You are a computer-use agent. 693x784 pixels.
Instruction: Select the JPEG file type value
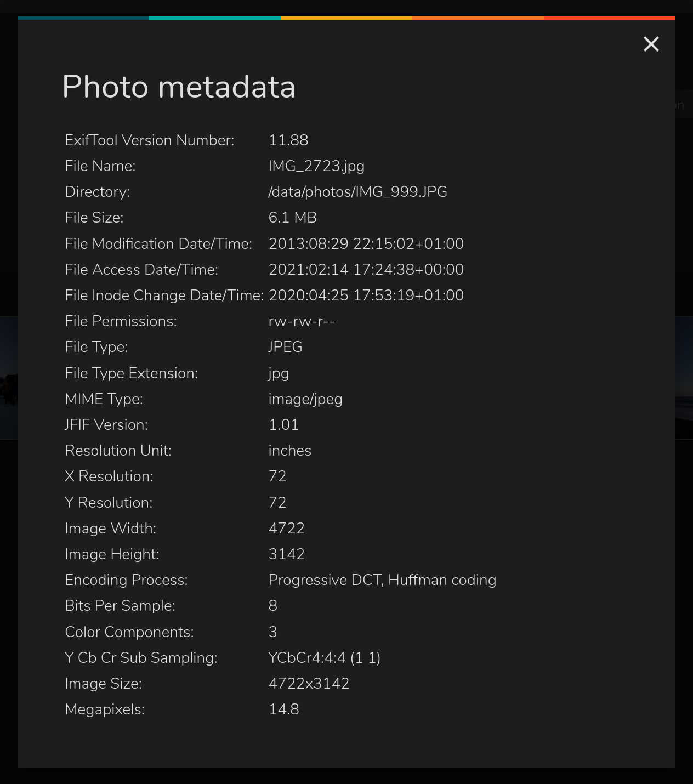285,346
